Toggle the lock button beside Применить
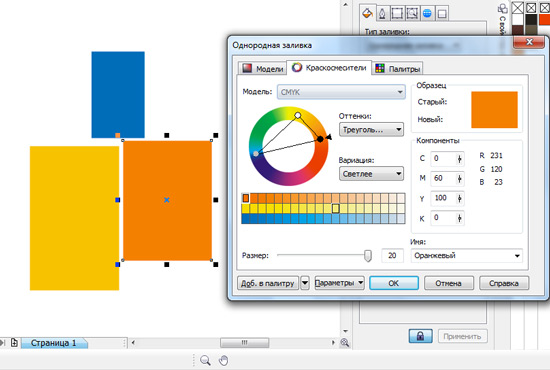The width and height of the screenshot is (550, 370). (x=420, y=336)
